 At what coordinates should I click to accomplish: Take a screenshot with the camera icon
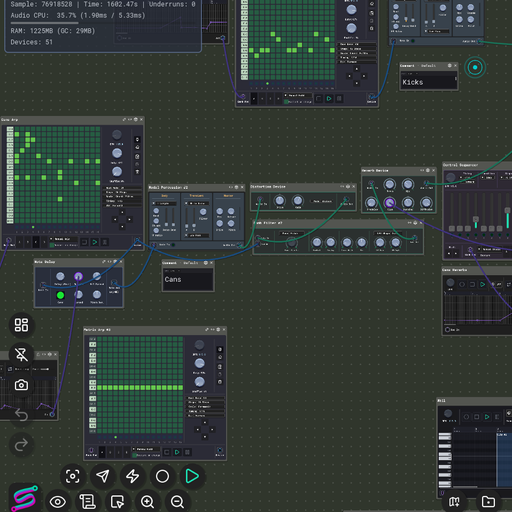[x=21, y=385]
